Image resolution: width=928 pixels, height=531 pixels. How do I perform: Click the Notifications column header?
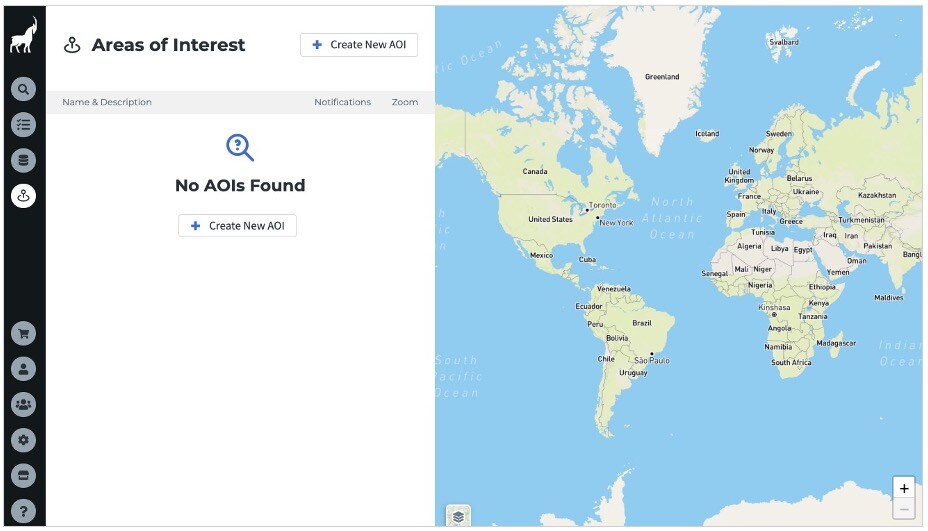(x=342, y=102)
